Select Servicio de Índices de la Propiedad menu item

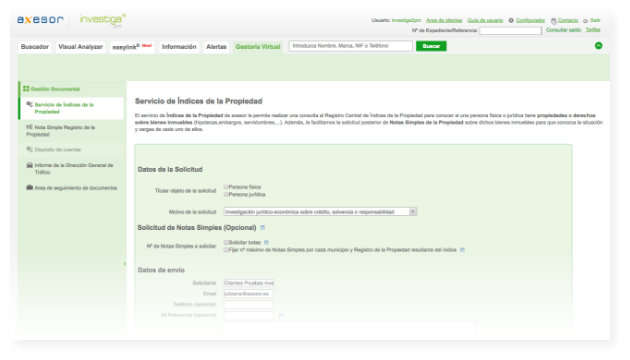pos(72,108)
